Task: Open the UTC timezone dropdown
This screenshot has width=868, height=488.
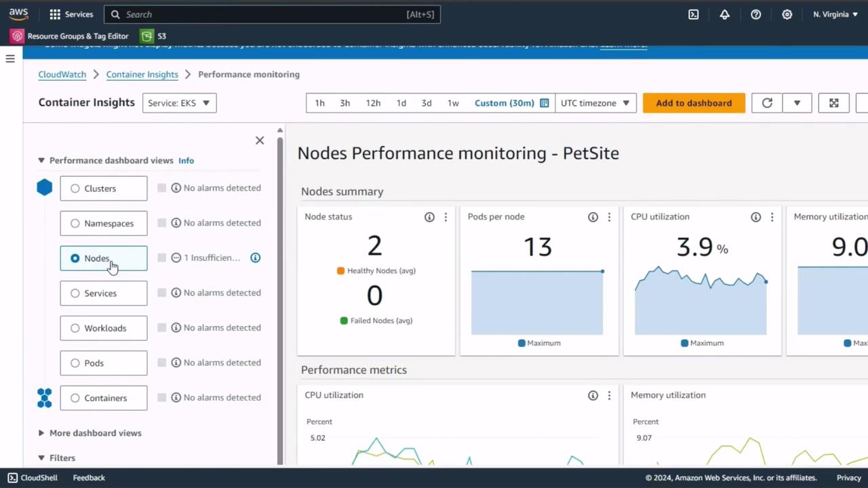Action: 595,103
